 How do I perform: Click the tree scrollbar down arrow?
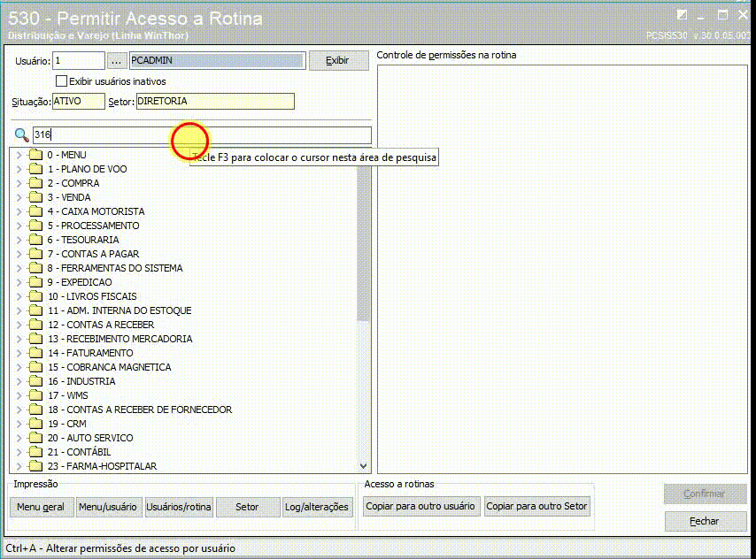coord(364,466)
